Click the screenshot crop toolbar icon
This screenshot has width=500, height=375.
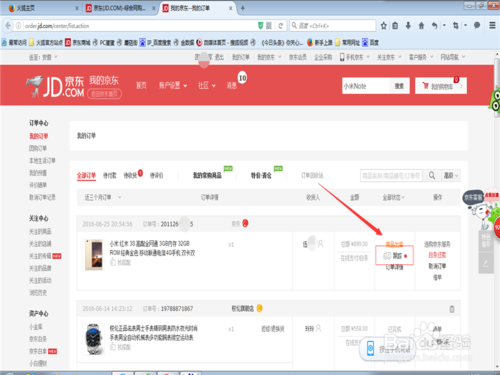point(456,26)
